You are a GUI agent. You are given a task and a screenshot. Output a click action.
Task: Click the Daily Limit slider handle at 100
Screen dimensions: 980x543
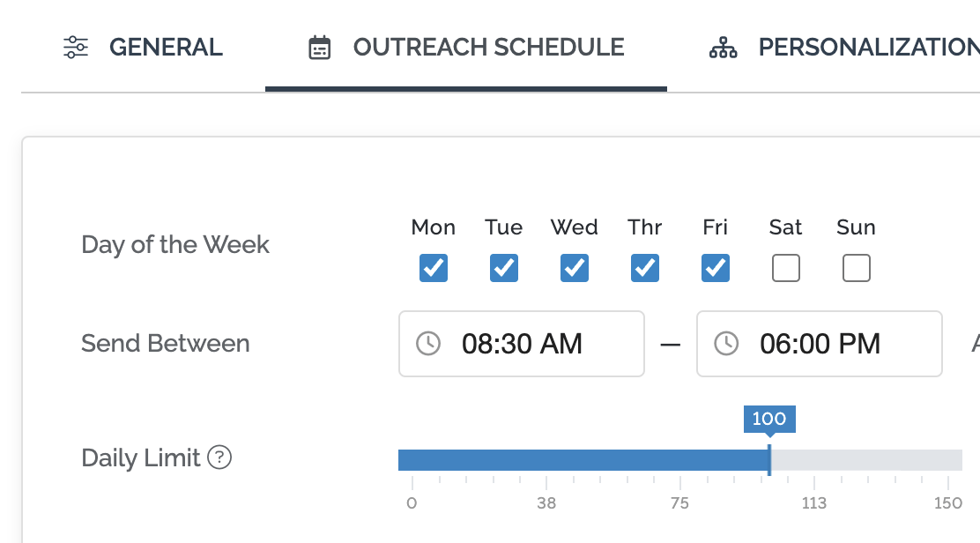tap(769, 458)
